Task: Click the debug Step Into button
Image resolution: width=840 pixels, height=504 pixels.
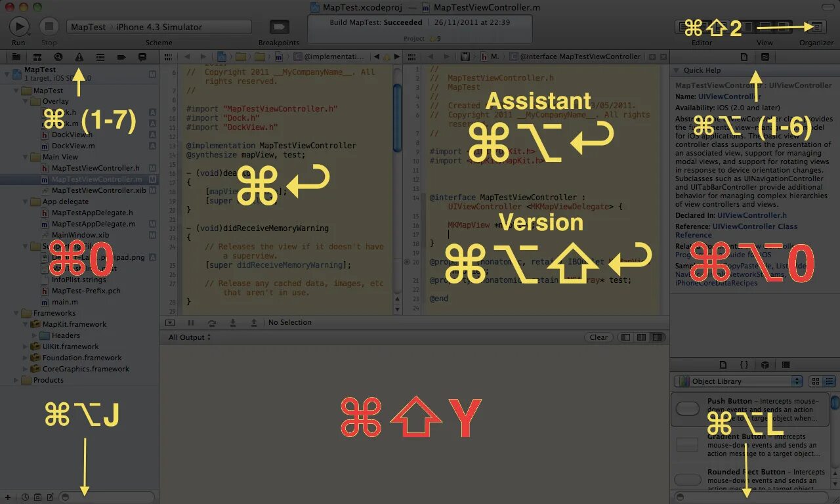Action: click(x=233, y=323)
